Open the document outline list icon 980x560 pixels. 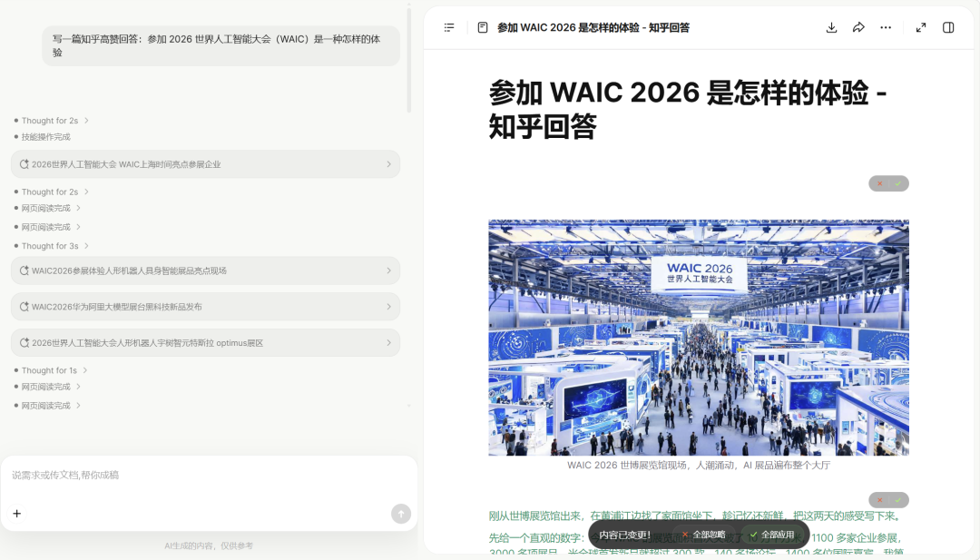pos(449,27)
